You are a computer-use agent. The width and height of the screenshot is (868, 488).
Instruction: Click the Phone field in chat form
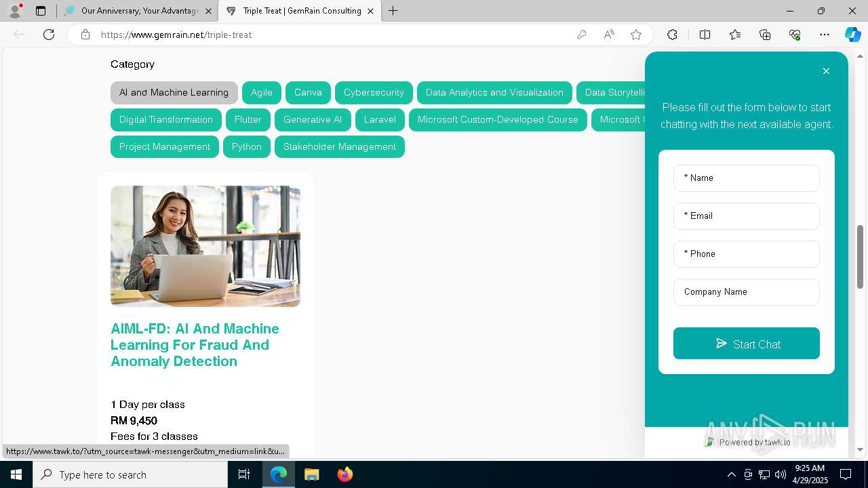click(747, 254)
